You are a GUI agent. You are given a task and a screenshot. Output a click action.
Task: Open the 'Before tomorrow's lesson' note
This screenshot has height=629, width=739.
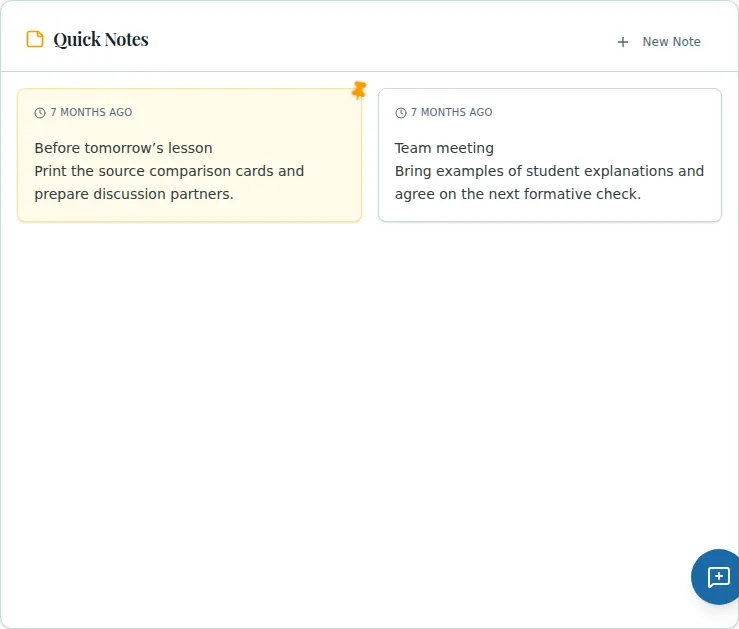[x=189, y=155]
